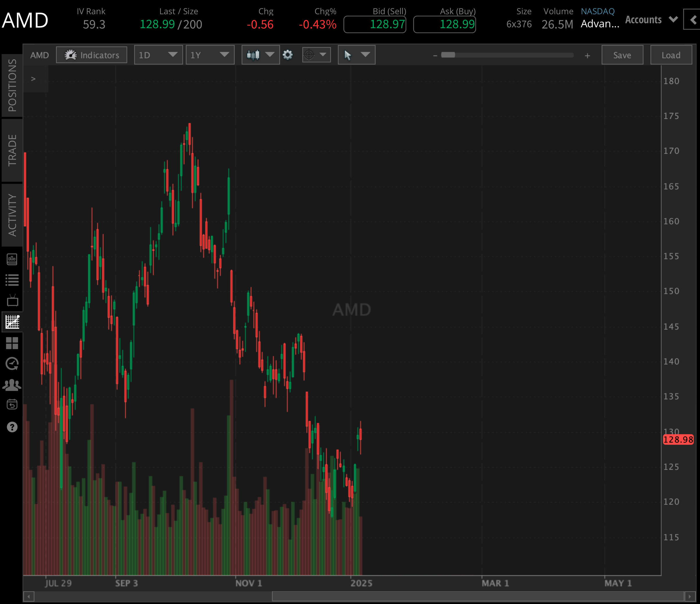Enable the drawing cursor tool
Image resolution: width=700 pixels, height=604 pixels.
click(356, 55)
